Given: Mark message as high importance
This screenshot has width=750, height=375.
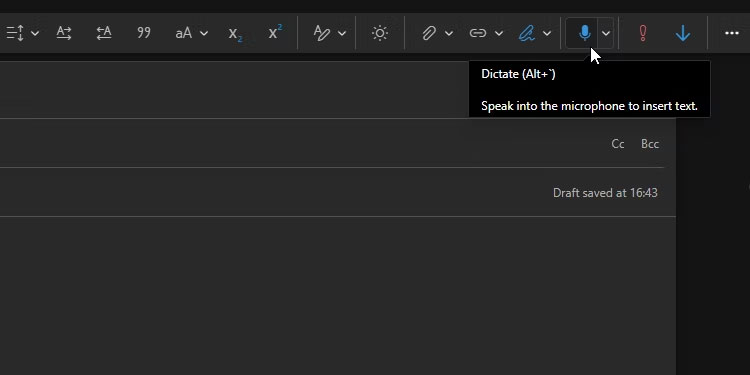Looking at the screenshot, I should pyautogui.click(x=643, y=33).
